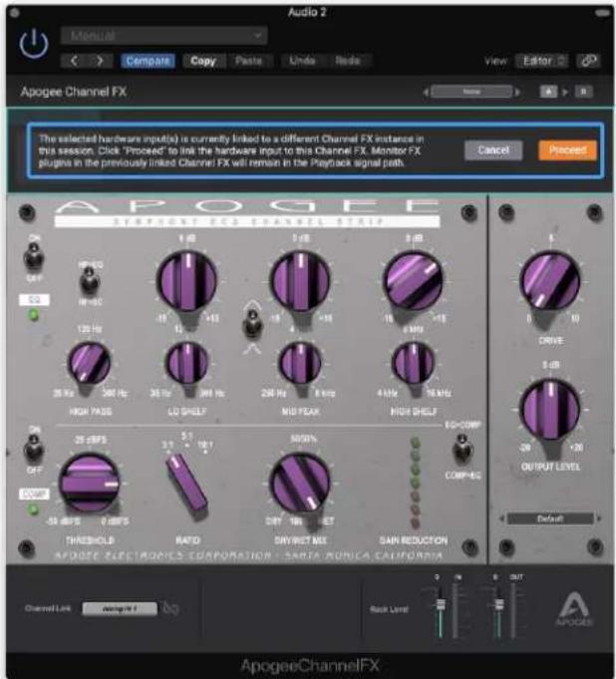Click the 3:1 ratio label

point(168,445)
